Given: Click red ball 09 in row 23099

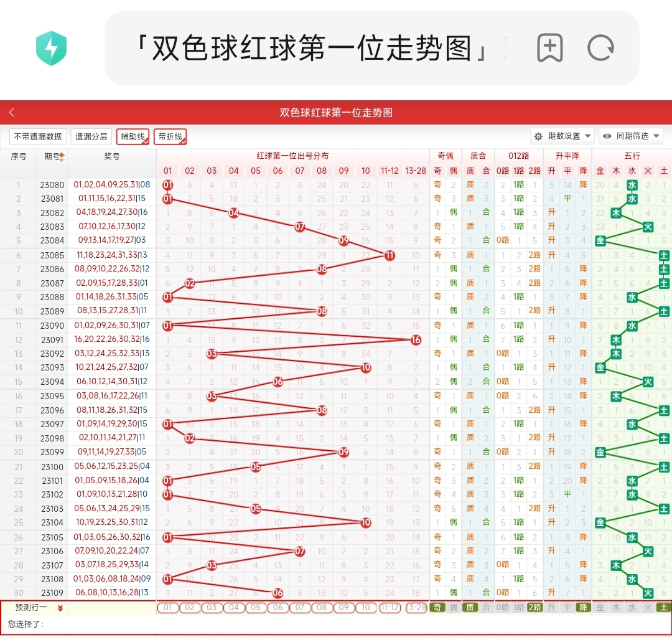Looking at the screenshot, I should pos(343,452).
